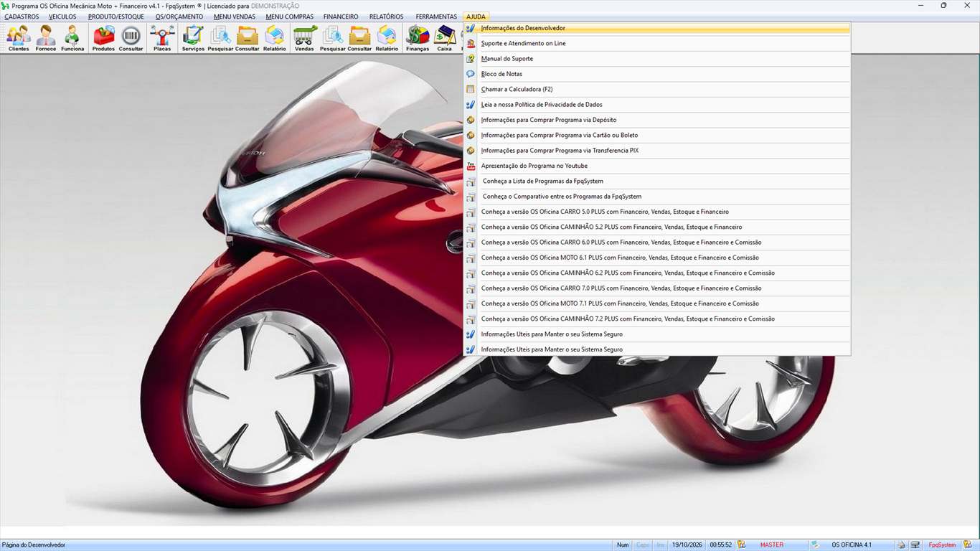This screenshot has width=980, height=551.
Task: Choose Suporte e Atendimento on Line
Action: [x=657, y=43]
